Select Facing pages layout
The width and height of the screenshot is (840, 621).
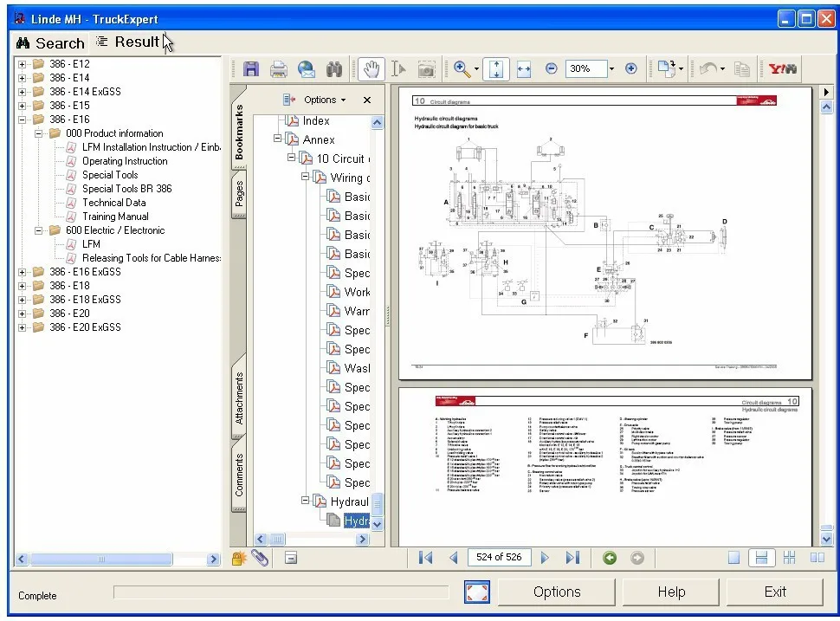pyautogui.click(x=817, y=558)
